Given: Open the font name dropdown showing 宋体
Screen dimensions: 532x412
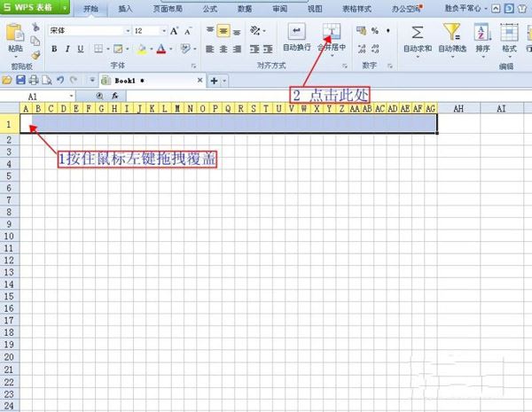Looking at the screenshot, I should click(x=126, y=31).
